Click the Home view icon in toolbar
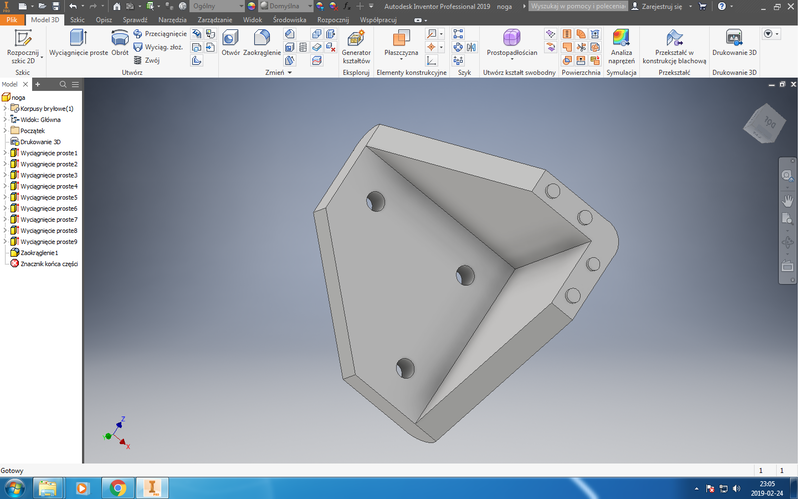 click(117, 6)
